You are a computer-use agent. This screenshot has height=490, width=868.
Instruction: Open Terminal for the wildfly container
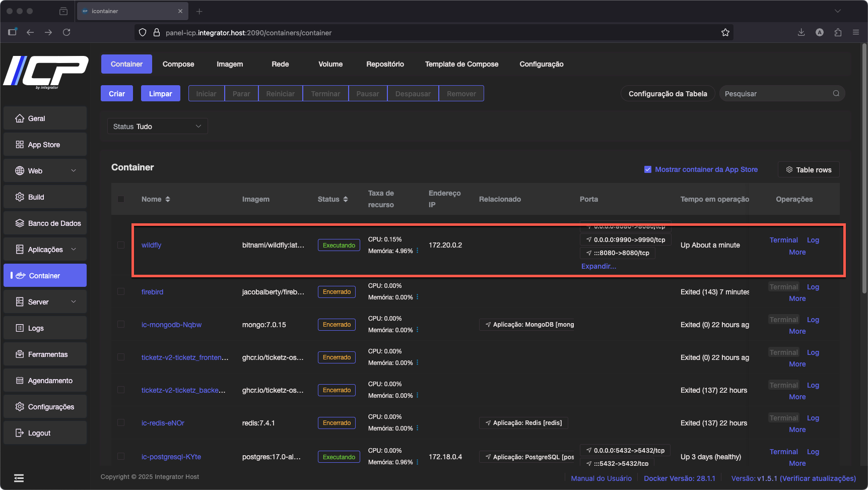point(783,240)
